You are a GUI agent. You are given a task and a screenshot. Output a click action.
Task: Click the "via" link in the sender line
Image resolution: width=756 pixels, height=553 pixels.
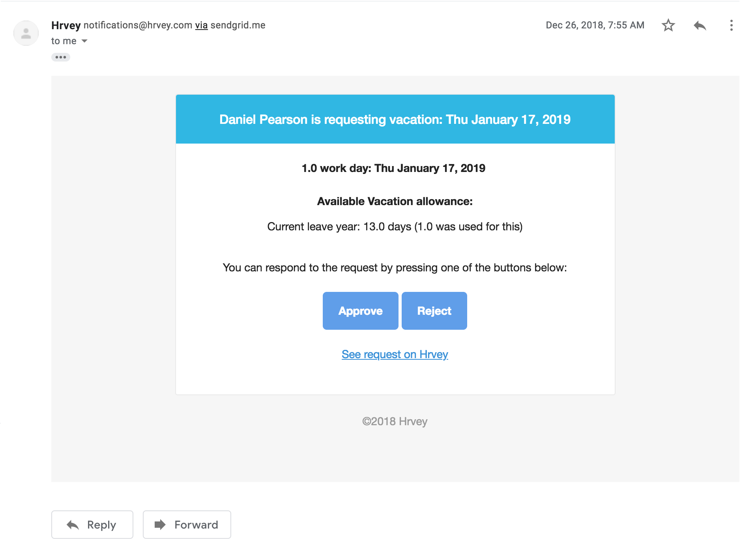click(201, 25)
